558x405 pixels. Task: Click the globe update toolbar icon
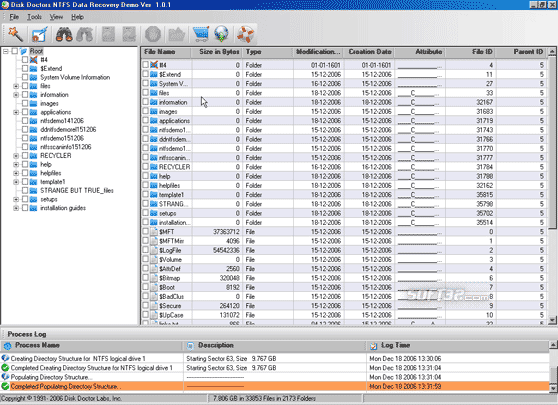(221, 34)
